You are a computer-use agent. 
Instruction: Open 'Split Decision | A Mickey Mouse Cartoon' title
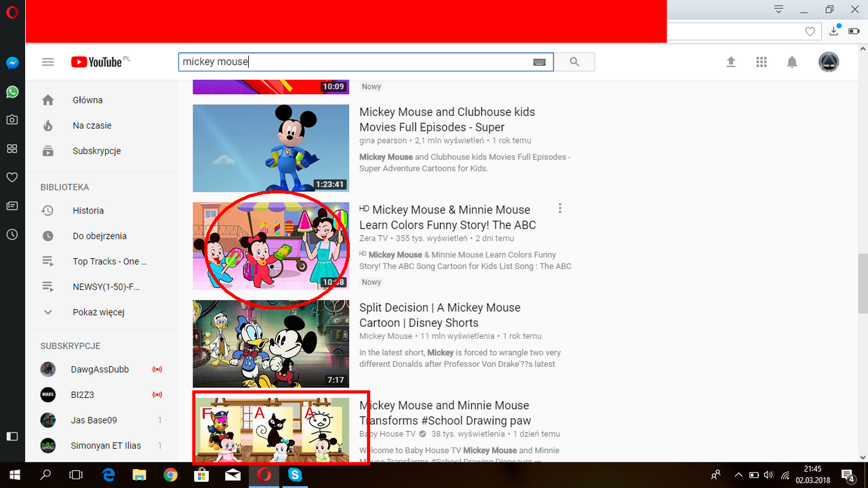440,315
